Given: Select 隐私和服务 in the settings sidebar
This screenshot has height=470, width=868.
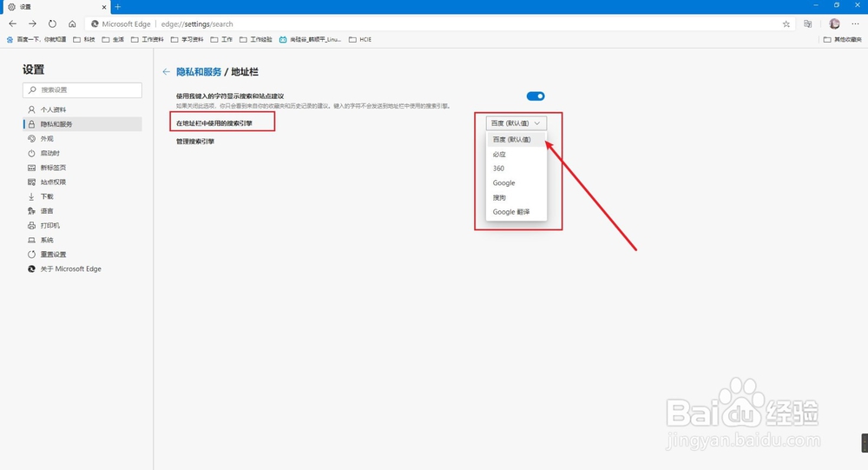Looking at the screenshot, I should point(82,124).
